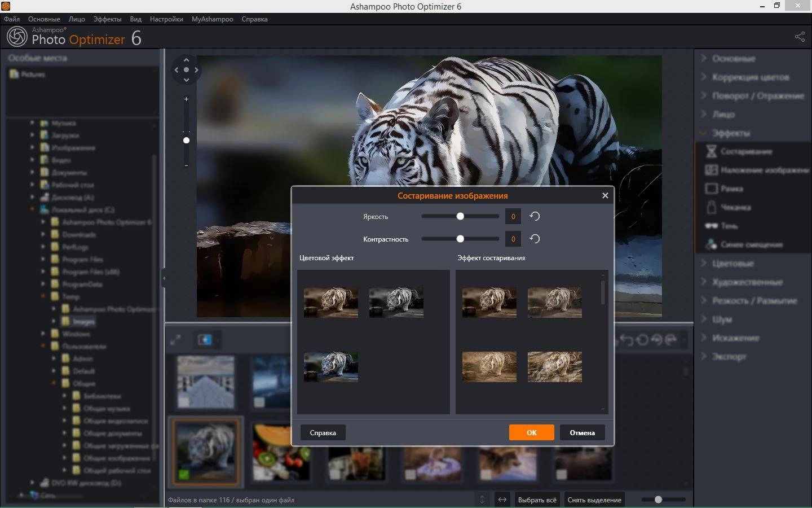Click the plus zoom-in icon beside preview

tap(186, 99)
